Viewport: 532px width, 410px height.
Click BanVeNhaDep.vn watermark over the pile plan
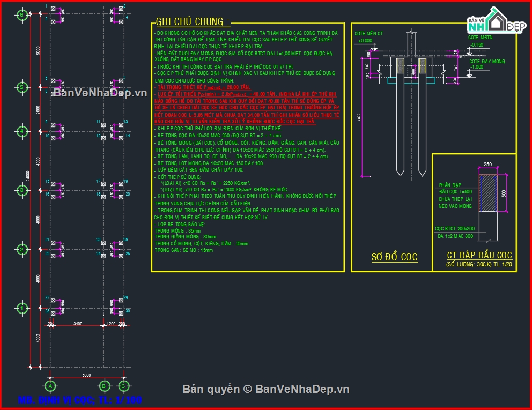[100, 93]
